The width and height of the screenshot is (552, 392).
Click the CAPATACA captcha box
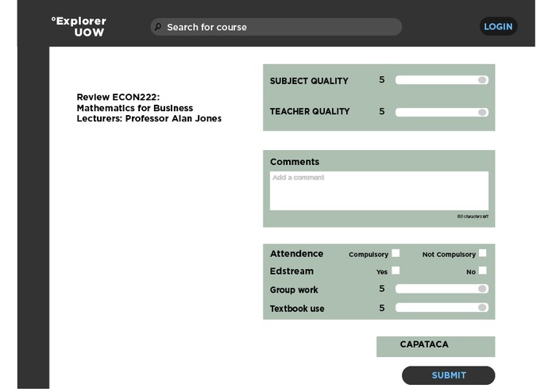tap(435, 347)
